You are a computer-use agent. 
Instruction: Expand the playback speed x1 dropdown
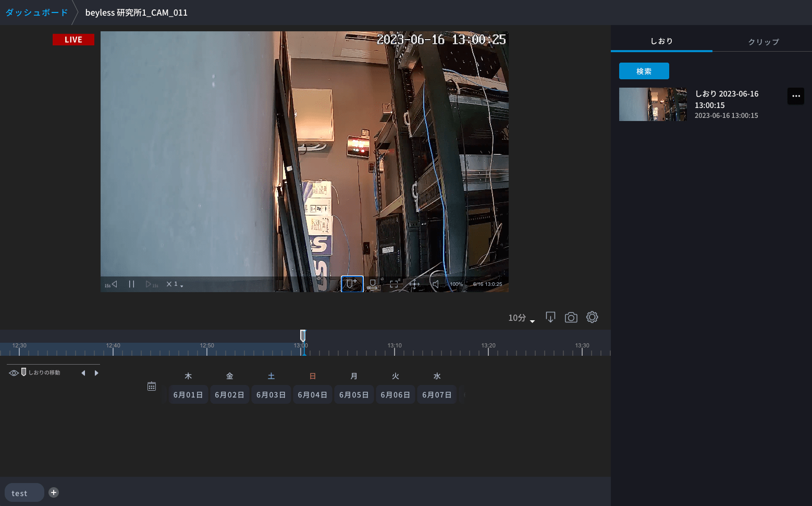(x=175, y=284)
